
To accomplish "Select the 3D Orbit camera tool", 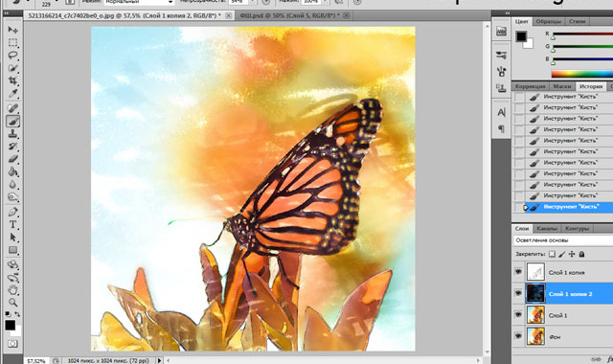I will click(x=12, y=278).
